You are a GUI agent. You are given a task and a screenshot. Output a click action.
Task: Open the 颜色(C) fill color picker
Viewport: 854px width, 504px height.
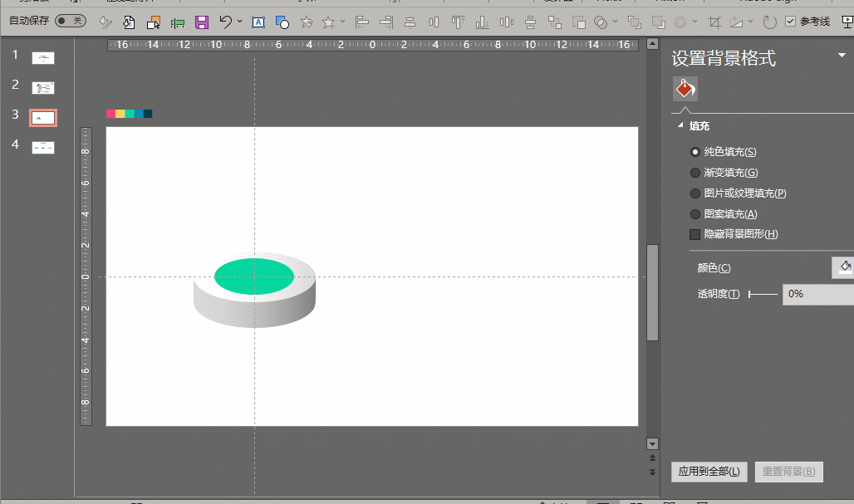pos(843,267)
